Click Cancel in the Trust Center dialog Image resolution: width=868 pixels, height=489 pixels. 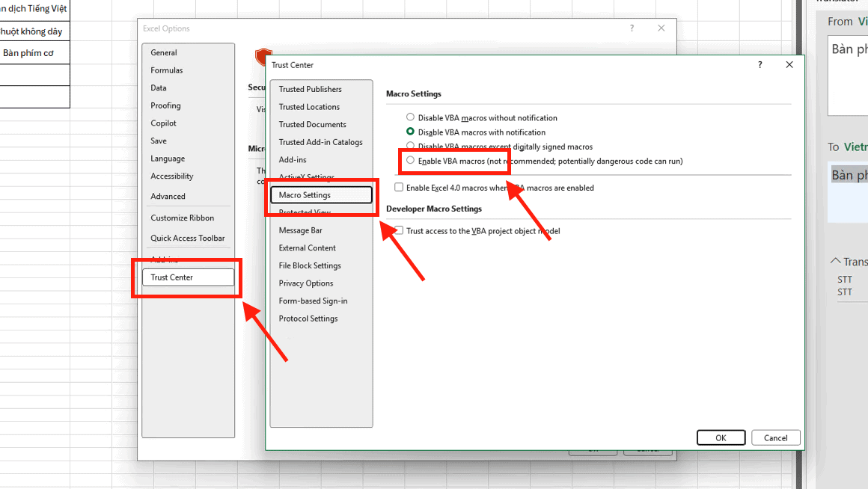pos(775,438)
